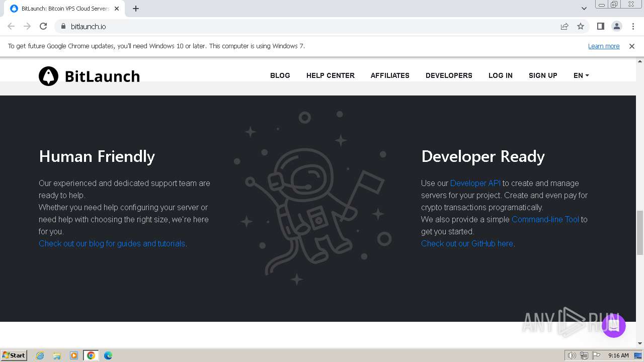Open the BLOG navigation item

pos(280,75)
